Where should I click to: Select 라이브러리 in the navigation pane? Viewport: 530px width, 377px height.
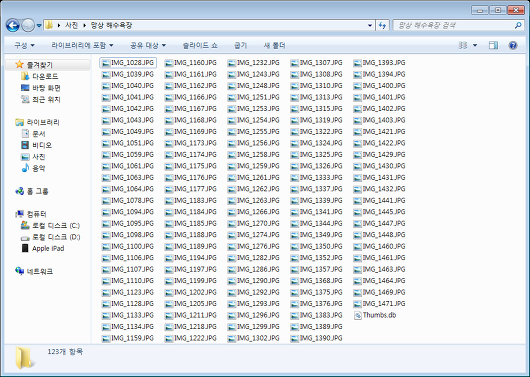43,122
